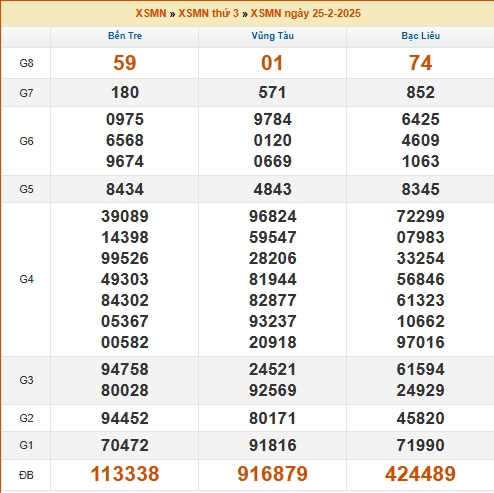The width and height of the screenshot is (494, 493).
Task: Open the Vũng Tàu province link
Action: 273,36
